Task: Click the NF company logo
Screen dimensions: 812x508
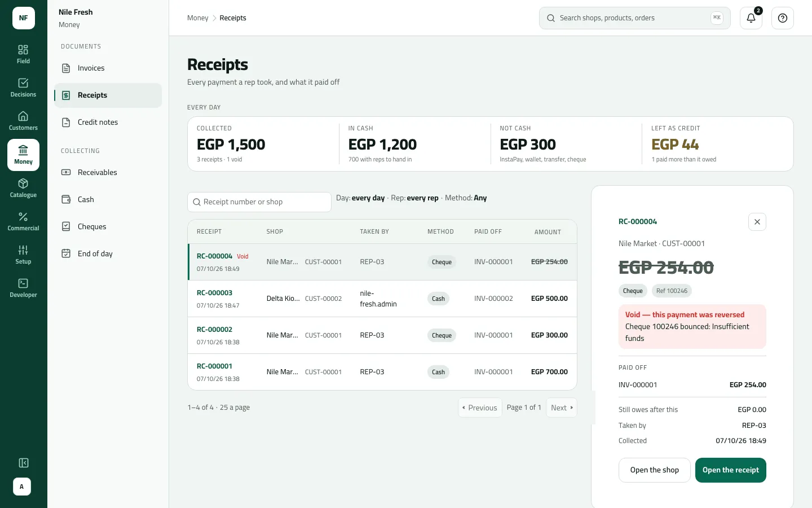Action: (x=24, y=18)
